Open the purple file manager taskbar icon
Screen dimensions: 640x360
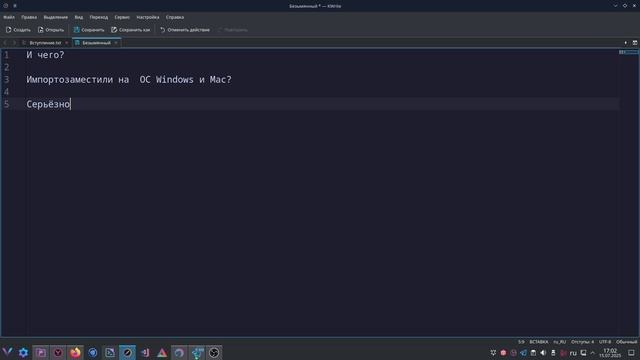40,353
